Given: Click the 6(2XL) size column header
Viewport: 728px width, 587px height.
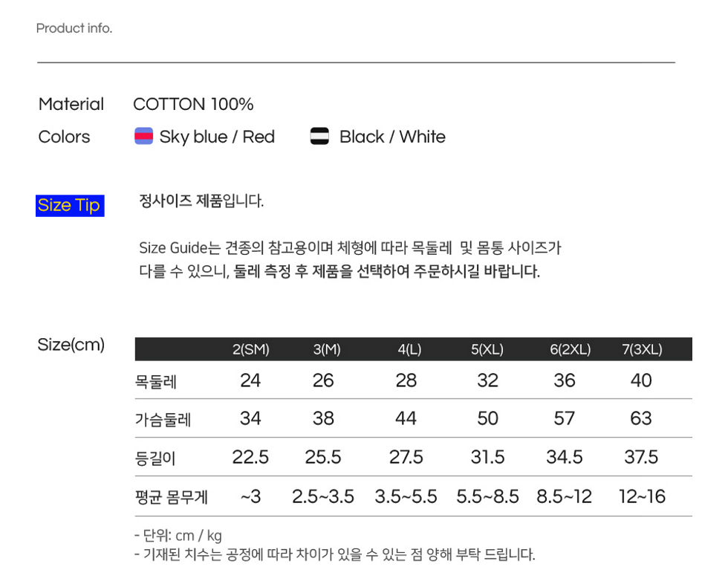Looking at the screenshot, I should (x=571, y=349).
